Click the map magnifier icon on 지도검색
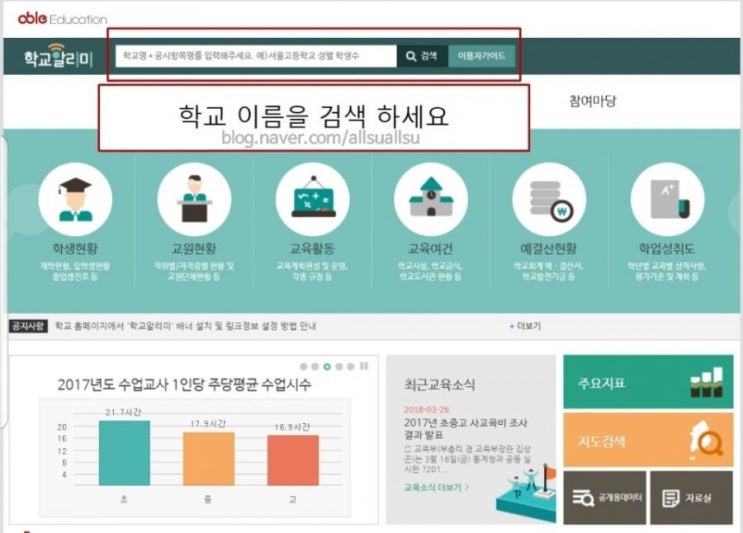The height and width of the screenshot is (533, 743). tap(707, 440)
